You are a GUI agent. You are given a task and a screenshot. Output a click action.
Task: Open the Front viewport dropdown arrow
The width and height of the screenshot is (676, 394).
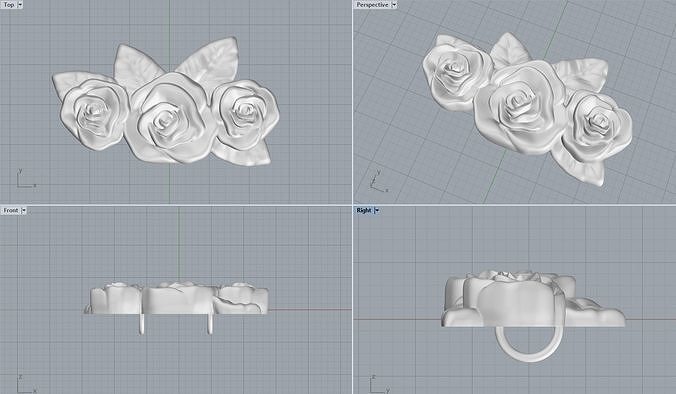24,210
